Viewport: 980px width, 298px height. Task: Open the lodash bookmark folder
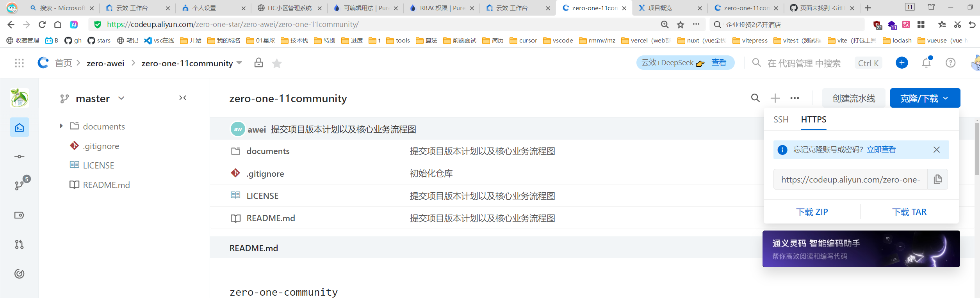click(x=897, y=41)
